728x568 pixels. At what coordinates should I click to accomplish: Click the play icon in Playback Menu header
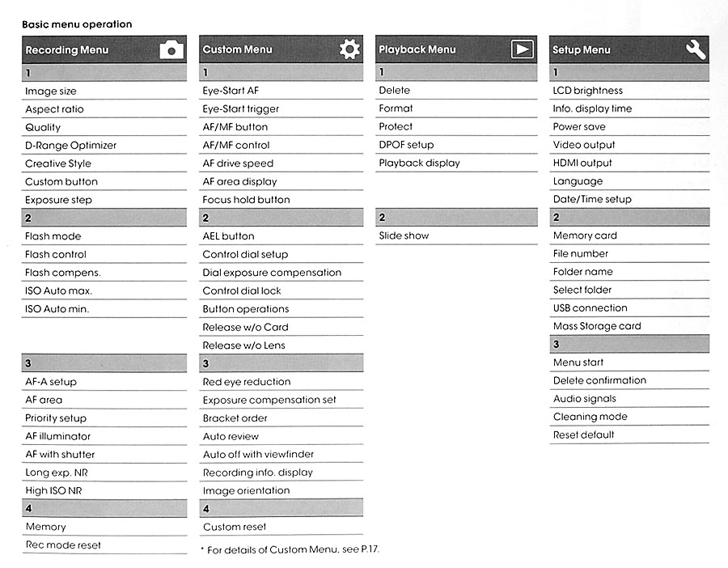click(x=523, y=49)
